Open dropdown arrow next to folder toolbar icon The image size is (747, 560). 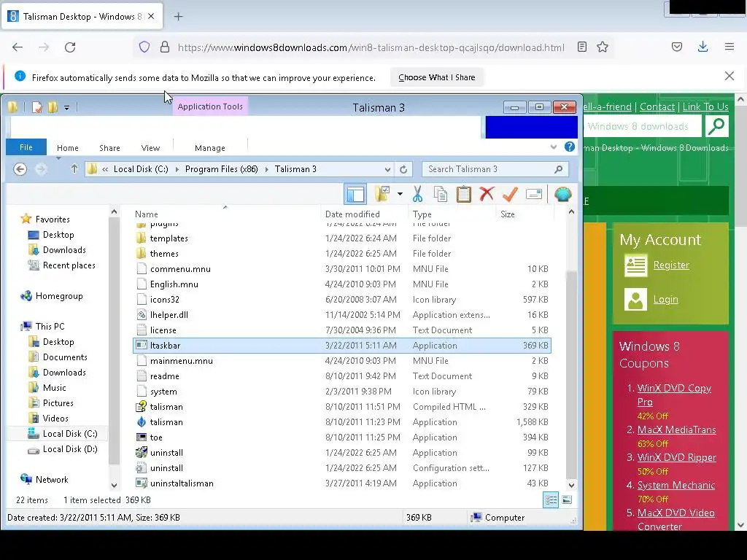(400, 194)
